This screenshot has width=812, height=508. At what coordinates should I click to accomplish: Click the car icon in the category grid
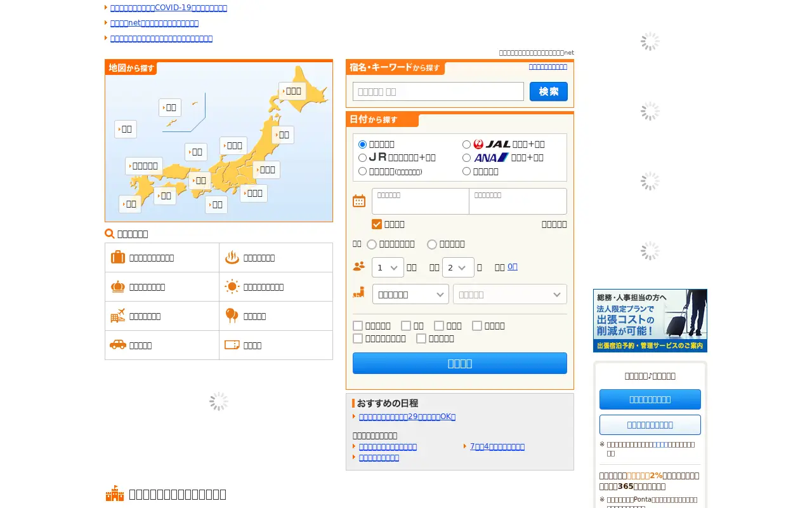[118, 345]
